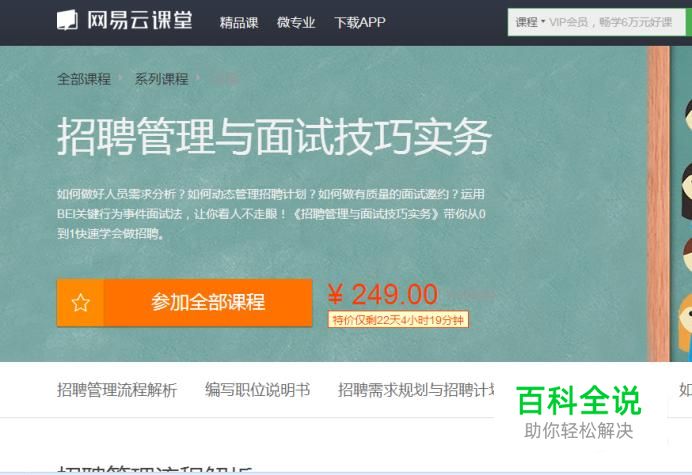Screen dimensions: 692x475
Task: Open the 精品课 navigation item
Action: [x=239, y=22]
